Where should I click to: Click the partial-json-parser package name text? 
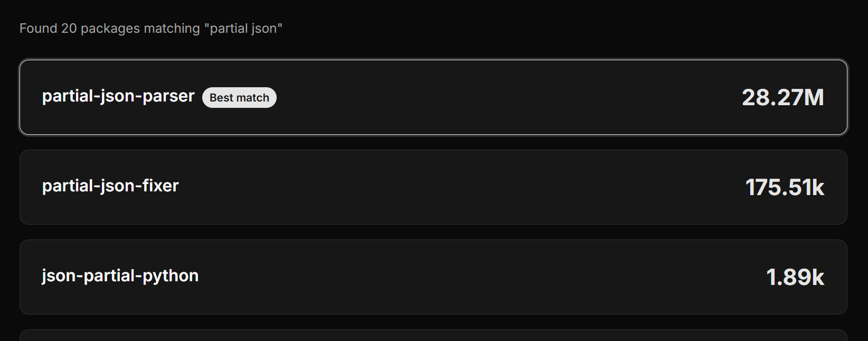(x=118, y=96)
